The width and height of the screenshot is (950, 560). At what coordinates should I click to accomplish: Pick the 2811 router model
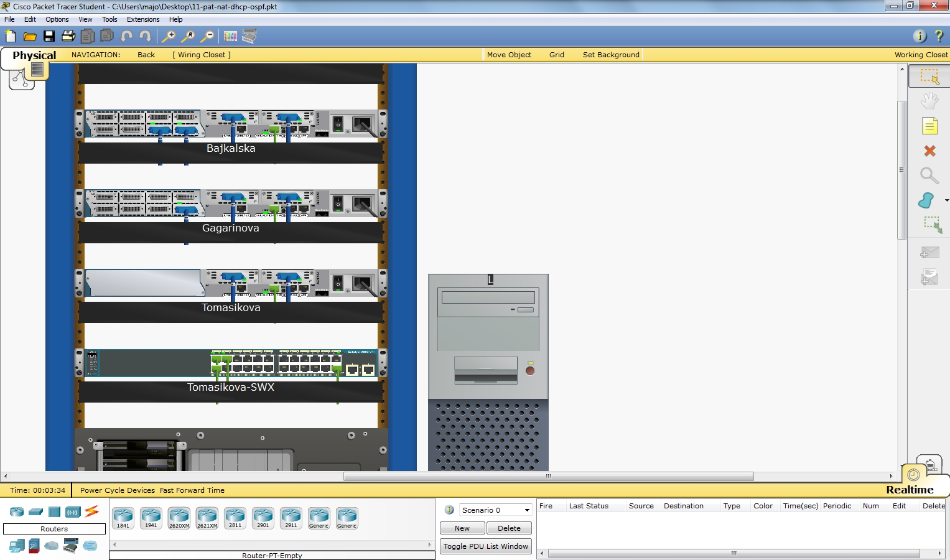point(235,518)
